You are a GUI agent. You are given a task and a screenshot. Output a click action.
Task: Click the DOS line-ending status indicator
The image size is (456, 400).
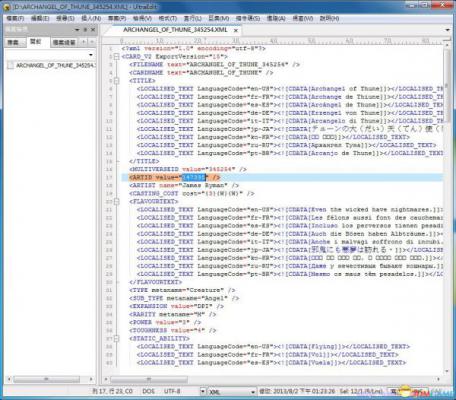pyautogui.click(x=148, y=391)
